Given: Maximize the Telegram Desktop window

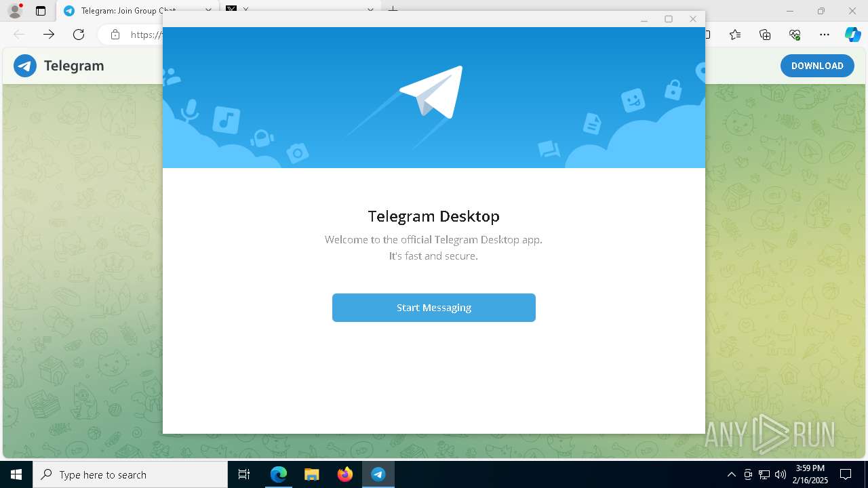Looking at the screenshot, I should 669,19.
